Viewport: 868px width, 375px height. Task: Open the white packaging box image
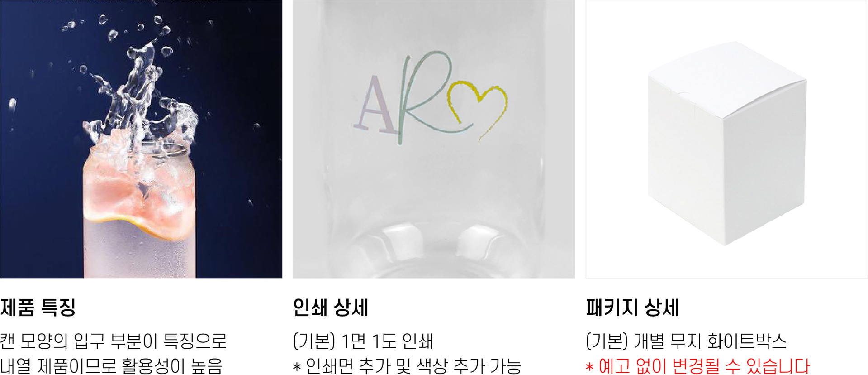[x=727, y=139]
